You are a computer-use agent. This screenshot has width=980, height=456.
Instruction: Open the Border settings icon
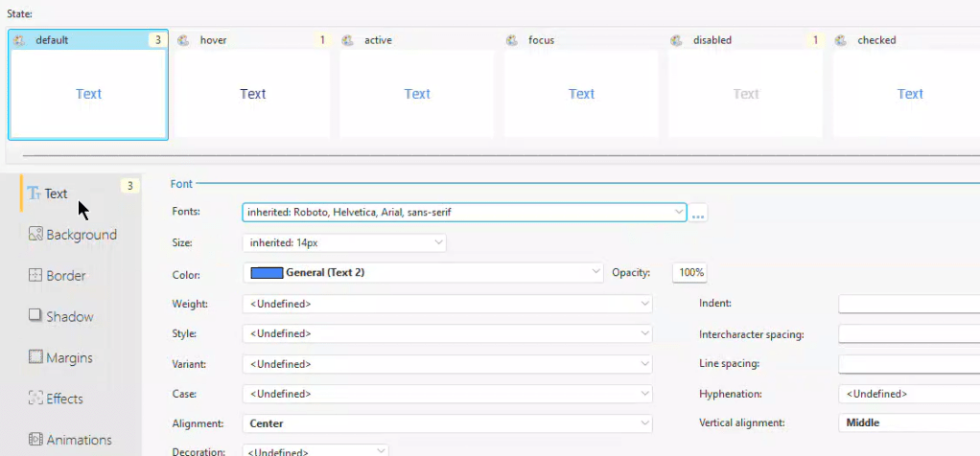click(x=35, y=276)
